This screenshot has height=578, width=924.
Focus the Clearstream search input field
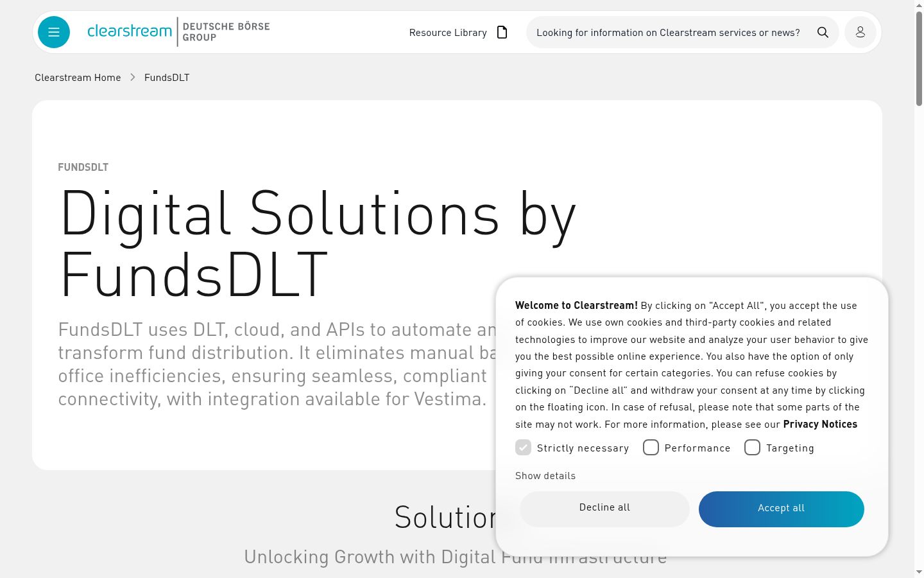pyautogui.click(x=669, y=33)
